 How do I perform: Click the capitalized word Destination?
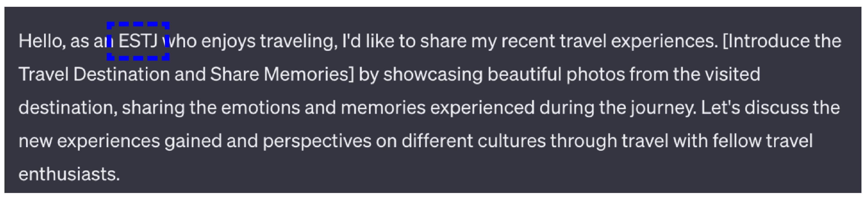coord(121,74)
